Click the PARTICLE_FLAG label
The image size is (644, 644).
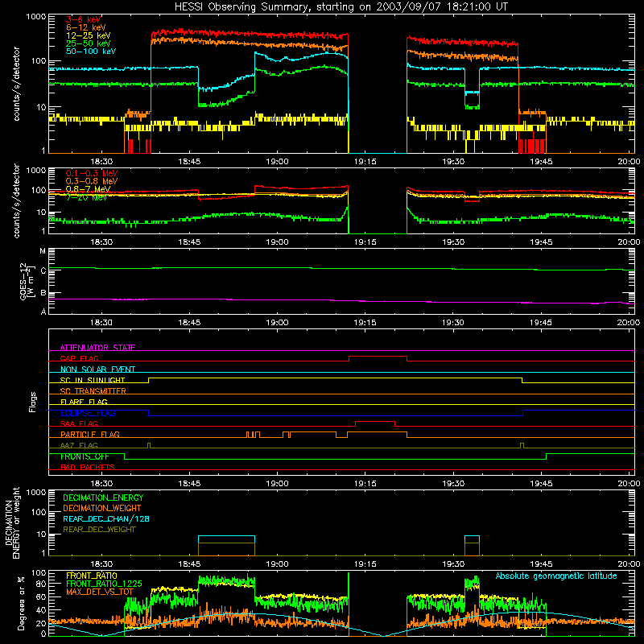[90, 434]
